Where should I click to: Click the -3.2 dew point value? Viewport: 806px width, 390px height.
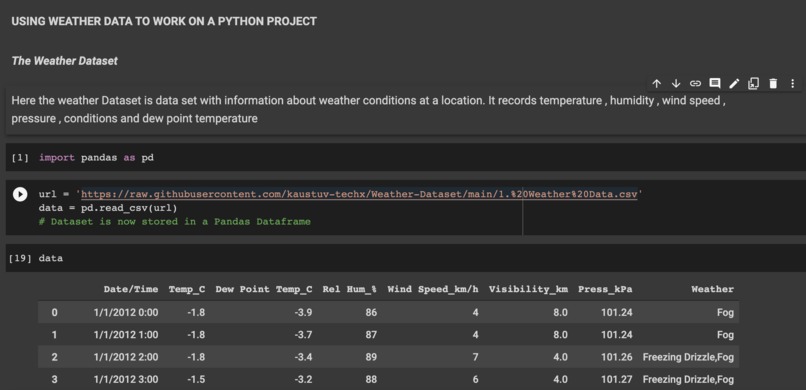pyautogui.click(x=303, y=380)
